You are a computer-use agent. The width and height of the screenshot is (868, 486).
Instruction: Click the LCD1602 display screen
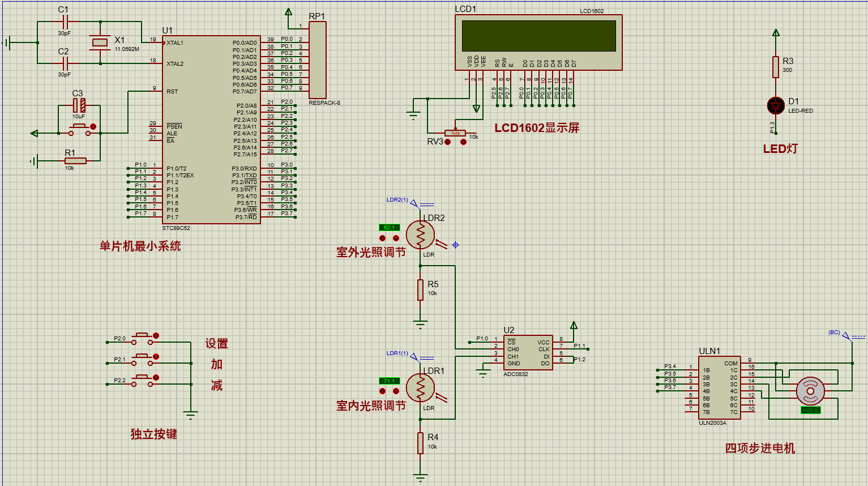[x=538, y=36]
